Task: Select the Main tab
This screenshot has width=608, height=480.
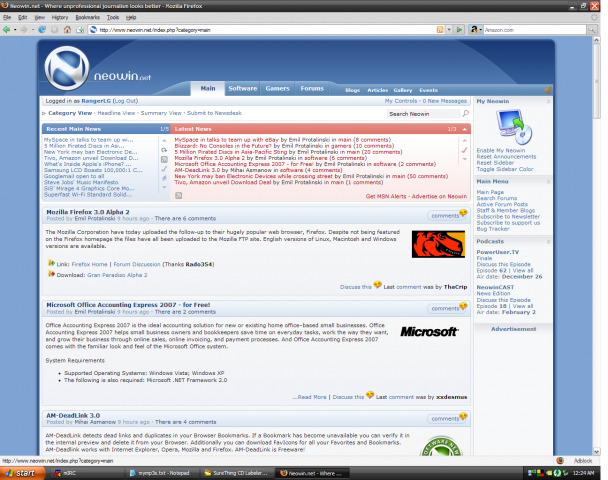Action: 208,88
